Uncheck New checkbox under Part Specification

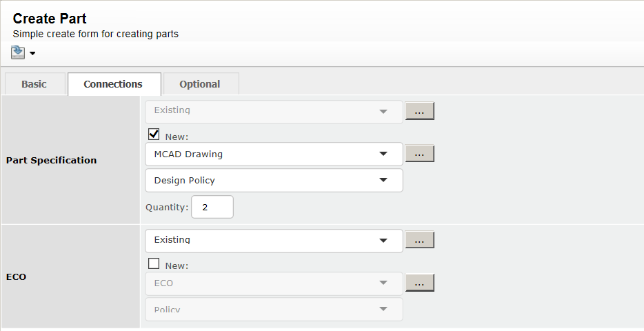[154, 134]
